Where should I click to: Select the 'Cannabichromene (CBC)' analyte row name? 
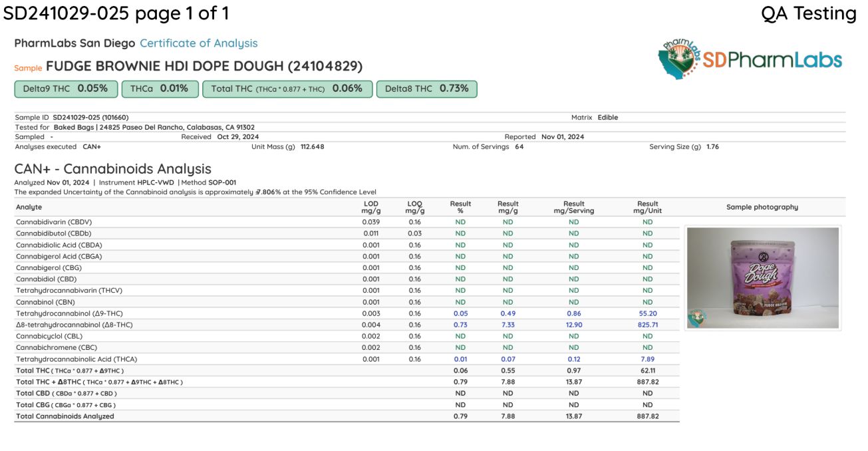(56, 347)
